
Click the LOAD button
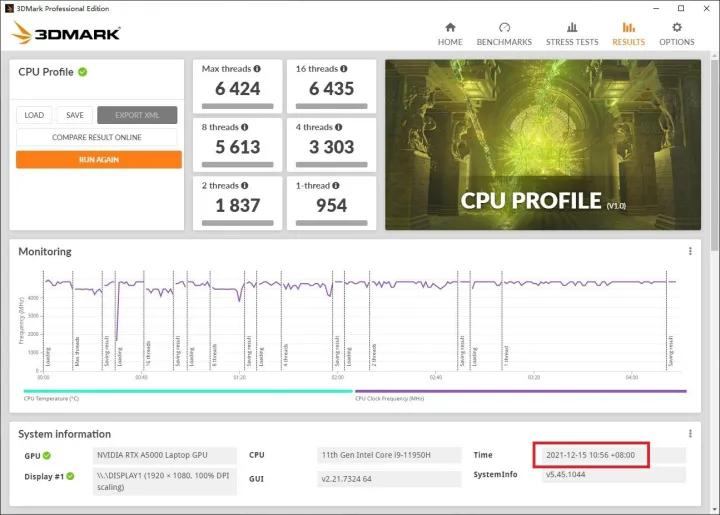click(34, 115)
